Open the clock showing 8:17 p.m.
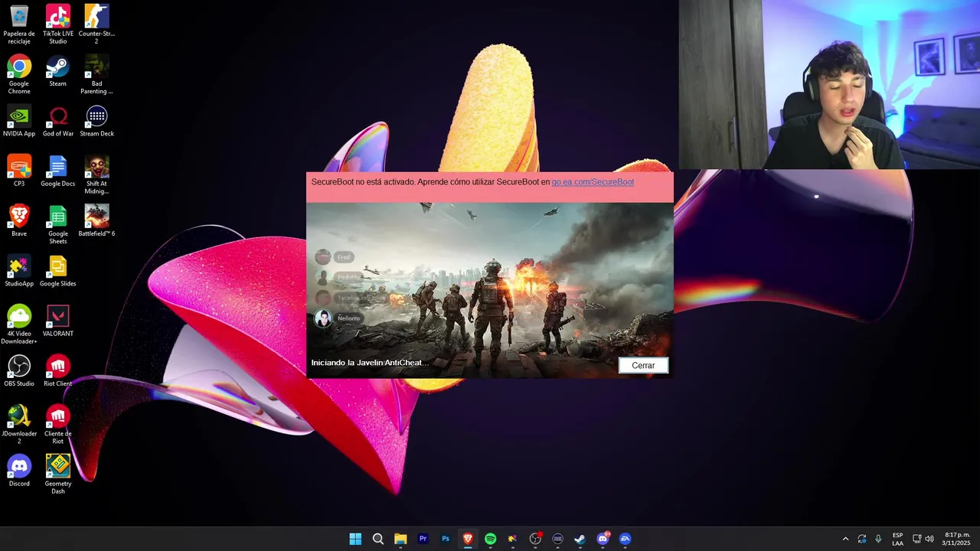Viewport: 980px width, 551px height. tap(957, 539)
